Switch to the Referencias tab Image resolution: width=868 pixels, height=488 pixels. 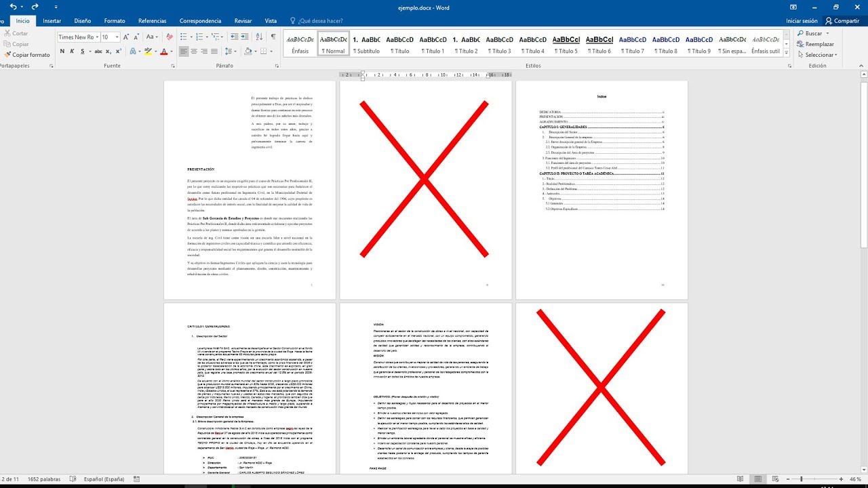pyautogui.click(x=153, y=21)
